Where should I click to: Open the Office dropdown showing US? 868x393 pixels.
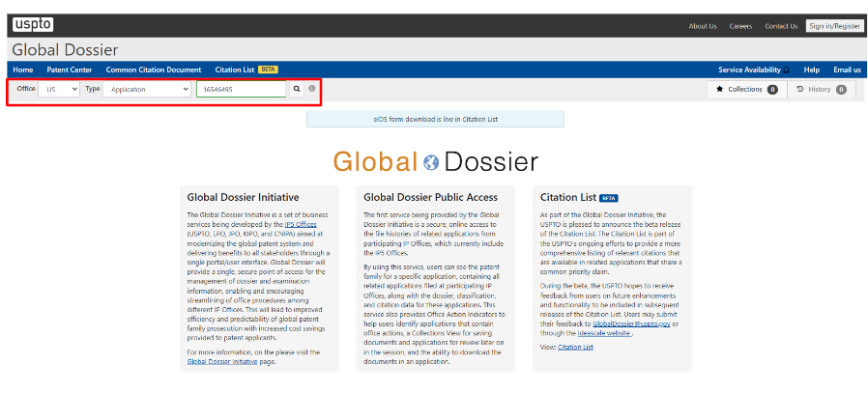point(59,89)
